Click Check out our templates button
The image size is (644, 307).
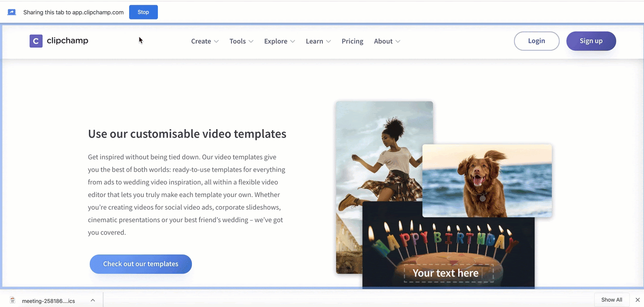click(x=141, y=264)
